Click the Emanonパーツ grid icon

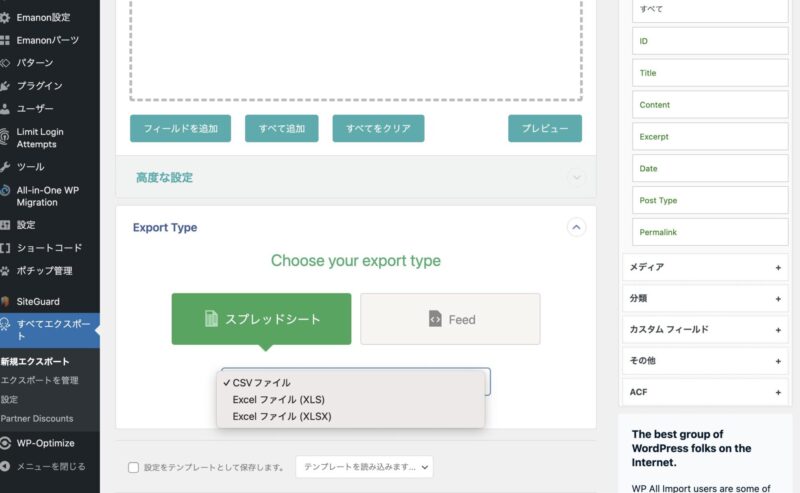coord(5,40)
